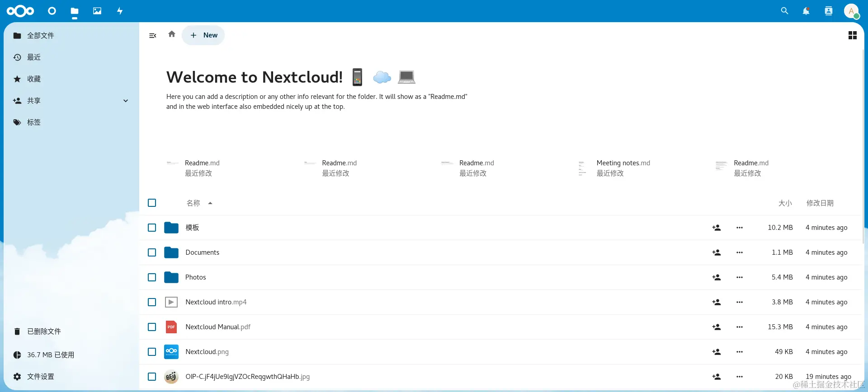This screenshot has height=392, width=868.
Task: Play Nextcloud intro.mp4
Action: pyautogui.click(x=216, y=302)
